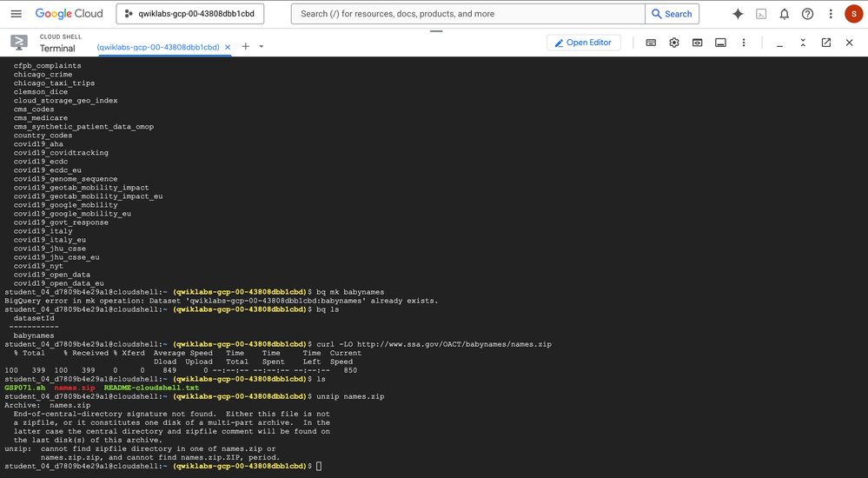Image resolution: width=868 pixels, height=478 pixels.
Task: Click the Open Editor button
Action: pos(584,43)
